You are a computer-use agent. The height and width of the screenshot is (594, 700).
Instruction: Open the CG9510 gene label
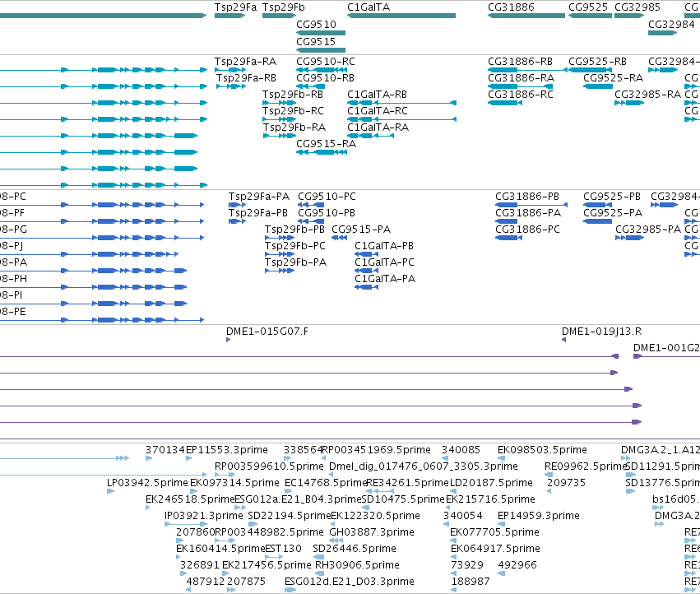[316, 25]
